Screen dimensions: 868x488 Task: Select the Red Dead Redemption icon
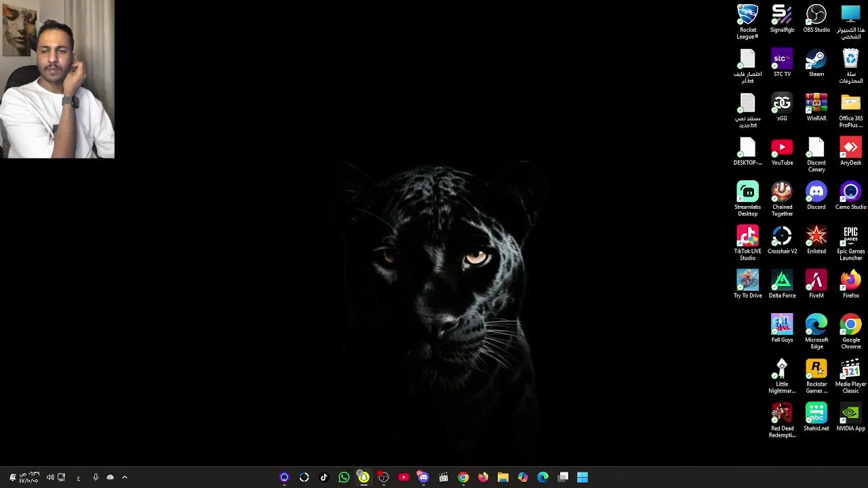782,420
